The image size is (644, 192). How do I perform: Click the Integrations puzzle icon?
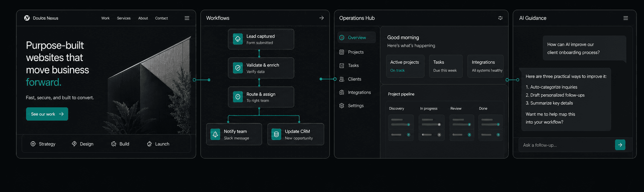pyautogui.click(x=342, y=92)
